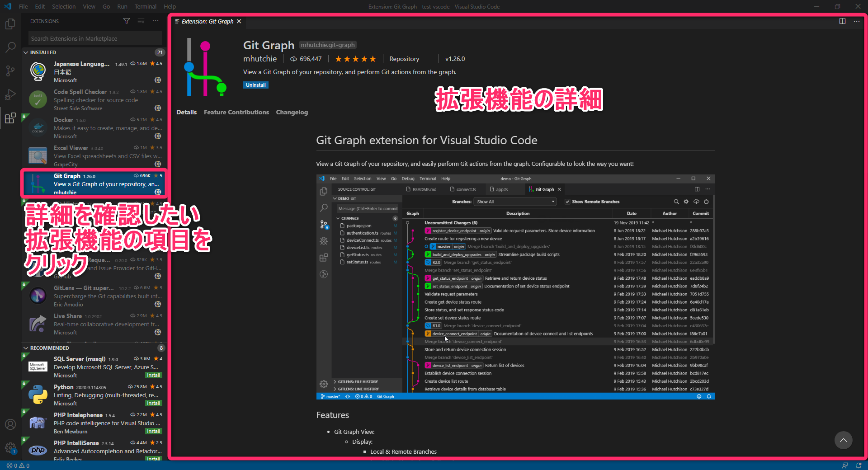The height and width of the screenshot is (470, 868).
Task: Select Japanese Language Pack extension
Action: (x=94, y=72)
